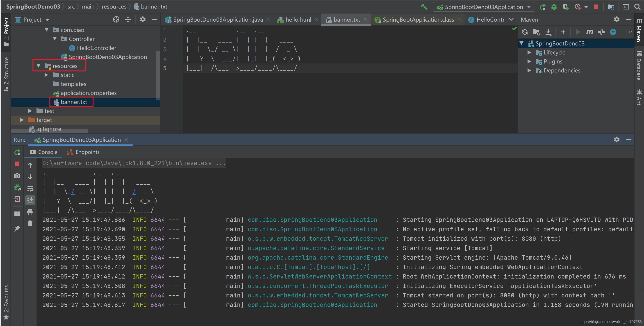Start debug with the green bug icon
Viewport: 644px width, 326px height.
(x=554, y=7)
